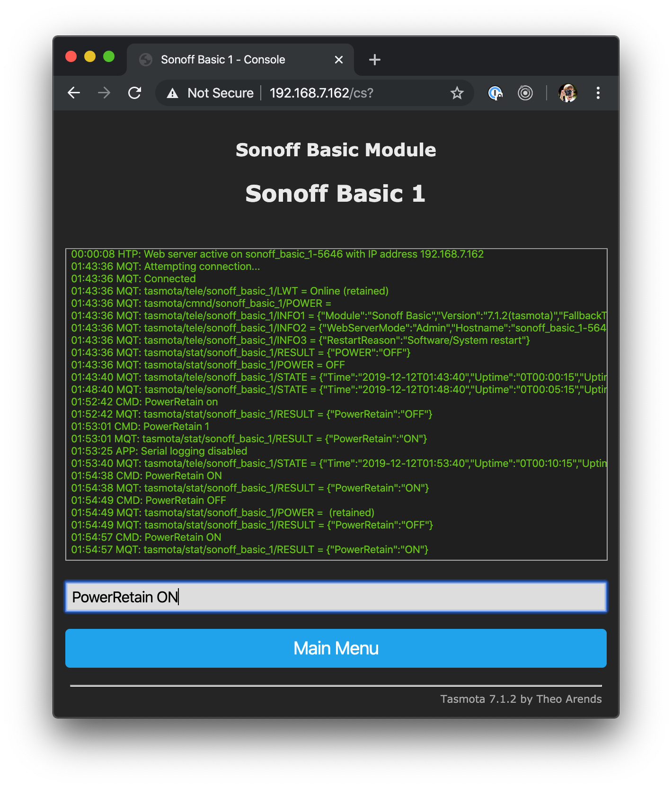Click the Sonoff Basic Module heading
Viewport: 672px width, 788px height.
[x=336, y=150]
